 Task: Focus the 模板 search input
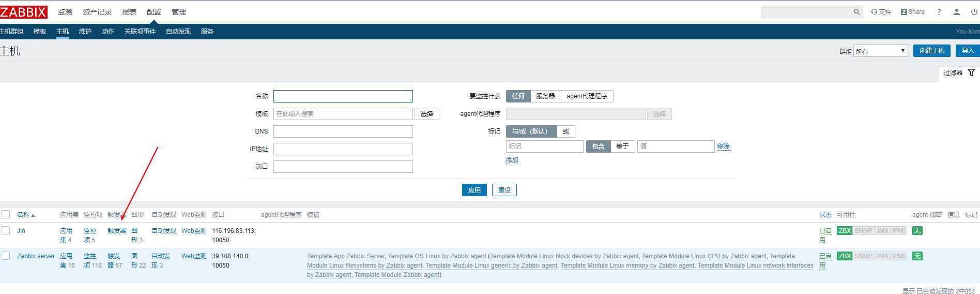(343, 114)
